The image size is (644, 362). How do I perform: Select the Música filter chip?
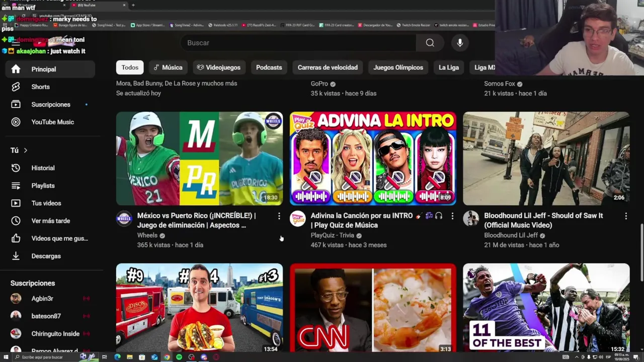click(168, 67)
